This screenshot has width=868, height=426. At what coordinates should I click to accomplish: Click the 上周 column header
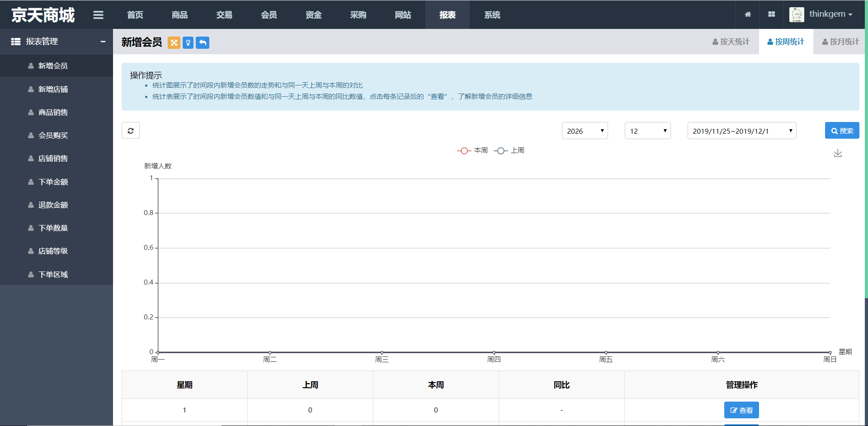310,385
